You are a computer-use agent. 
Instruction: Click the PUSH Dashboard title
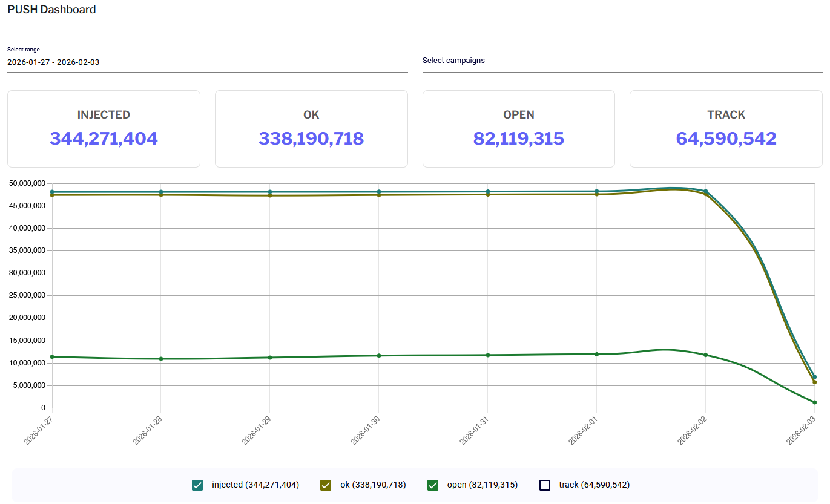[x=51, y=10]
